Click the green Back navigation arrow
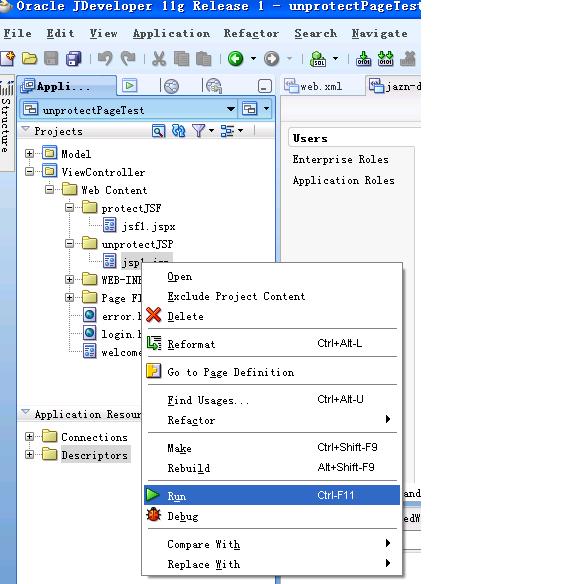Image resolution: width=587 pixels, height=584 pixels. pyautogui.click(x=235, y=59)
